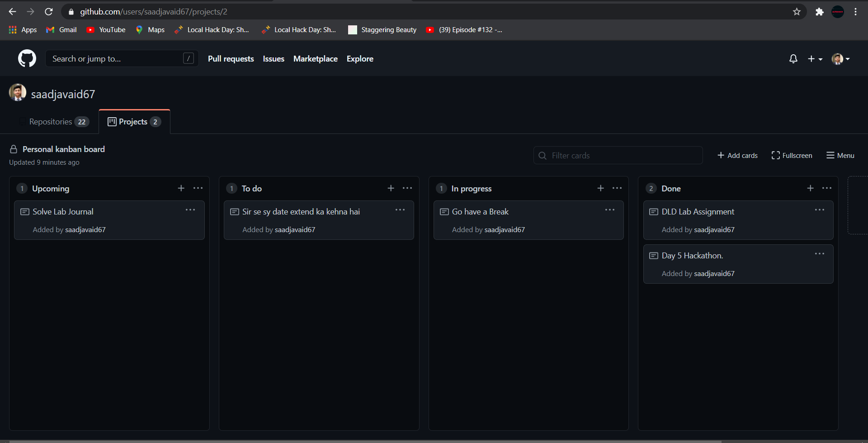Open the To do column options menu
The height and width of the screenshot is (443, 868).
[407, 188]
